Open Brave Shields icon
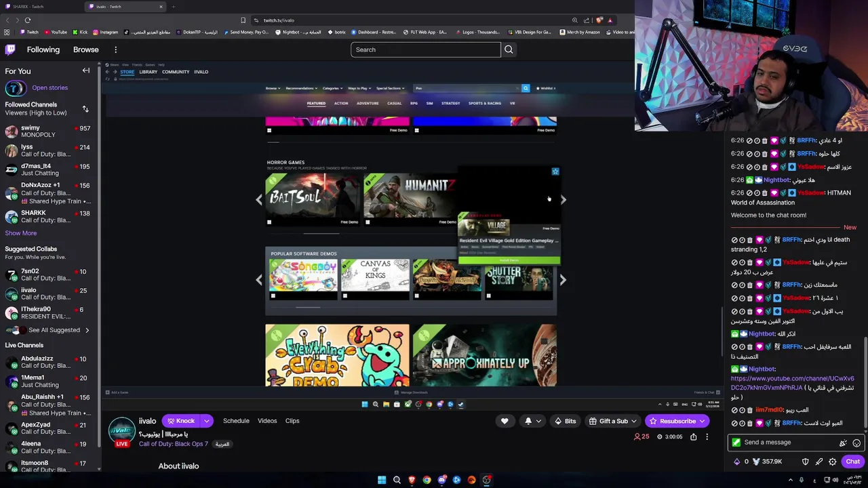 click(598, 20)
